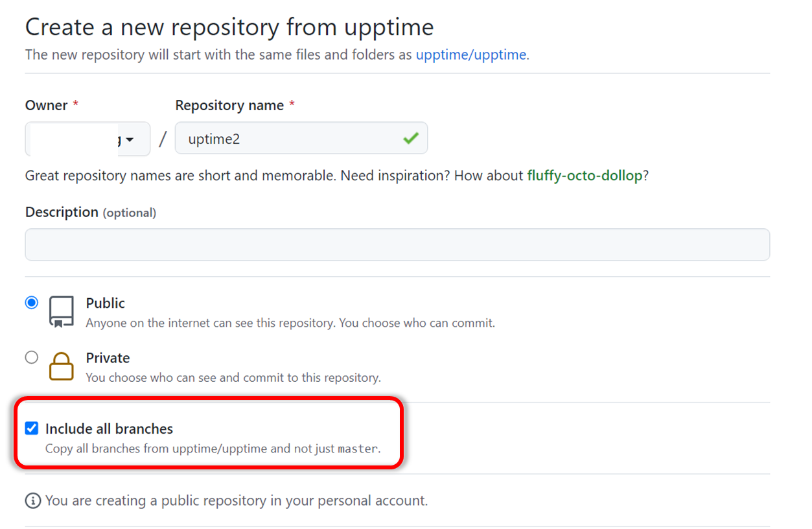
Task: Click the info icon beside public repository notice
Action: [32, 500]
